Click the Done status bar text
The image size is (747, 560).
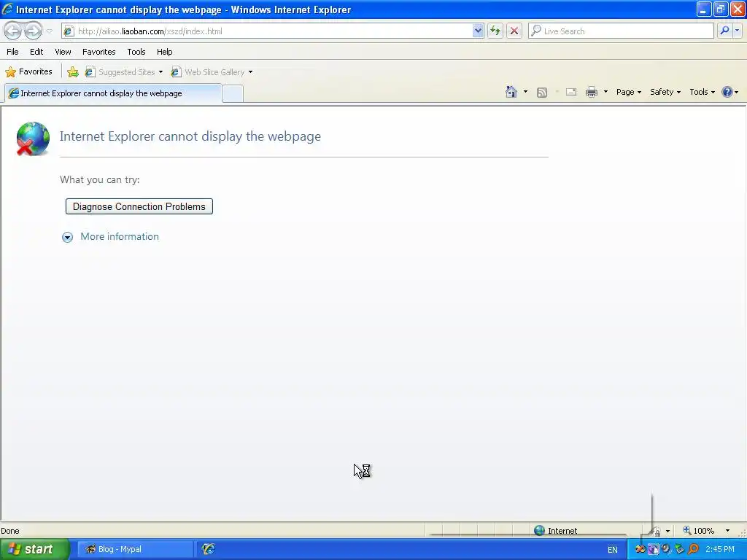10,531
